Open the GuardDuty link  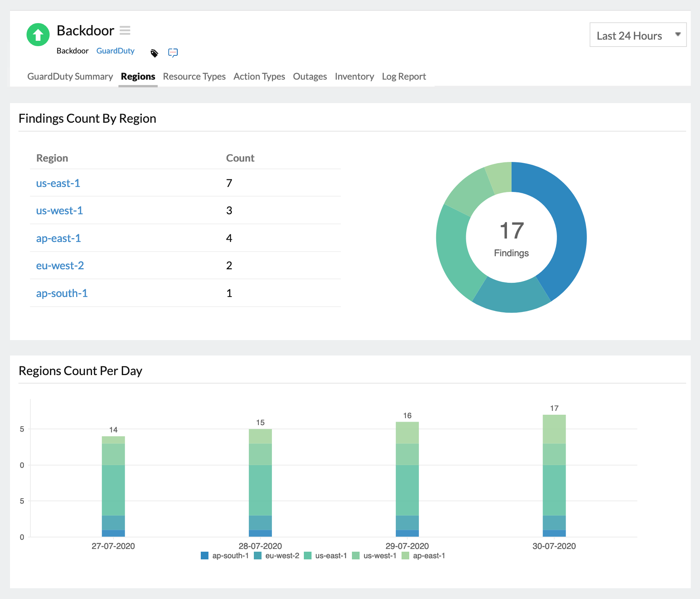click(115, 50)
